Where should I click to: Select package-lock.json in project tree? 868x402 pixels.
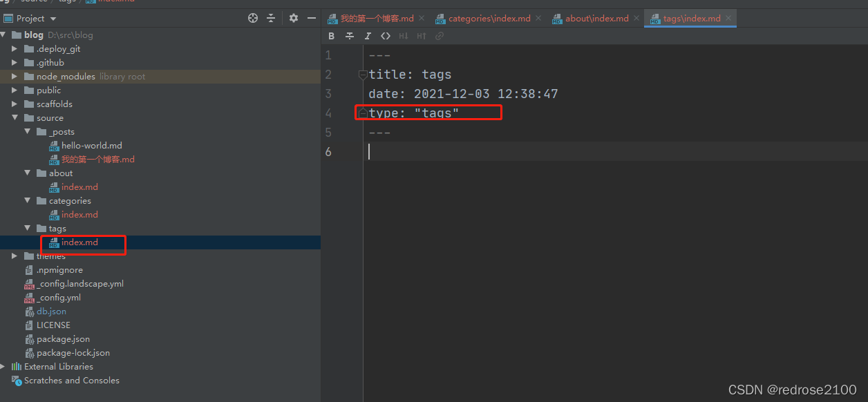click(73, 353)
